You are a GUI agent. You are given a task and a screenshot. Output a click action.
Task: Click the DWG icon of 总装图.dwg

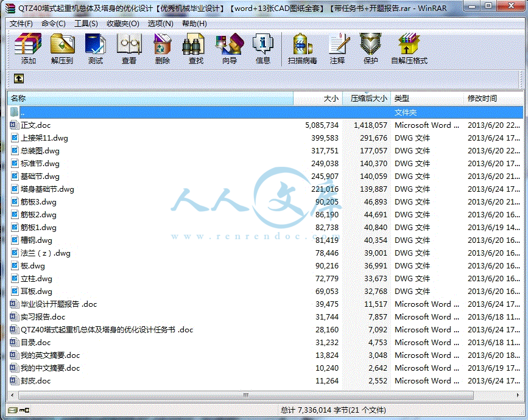[15, 151]
